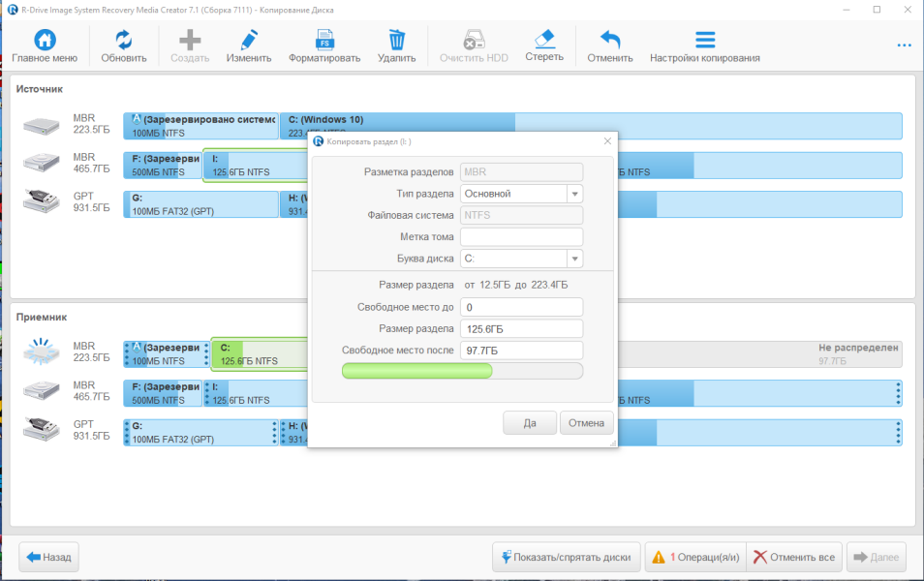Click Показать/спрятать диски button
Screen dimensions: 924x581
pos(567,557)
